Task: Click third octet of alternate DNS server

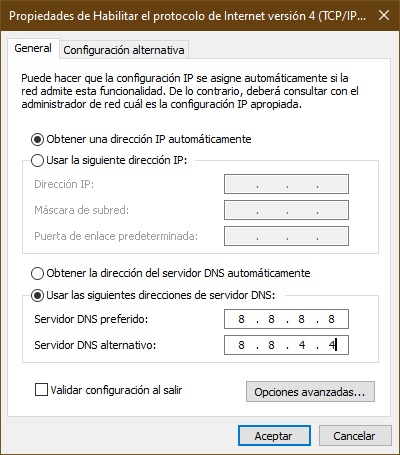Action: tap(302, 345)
